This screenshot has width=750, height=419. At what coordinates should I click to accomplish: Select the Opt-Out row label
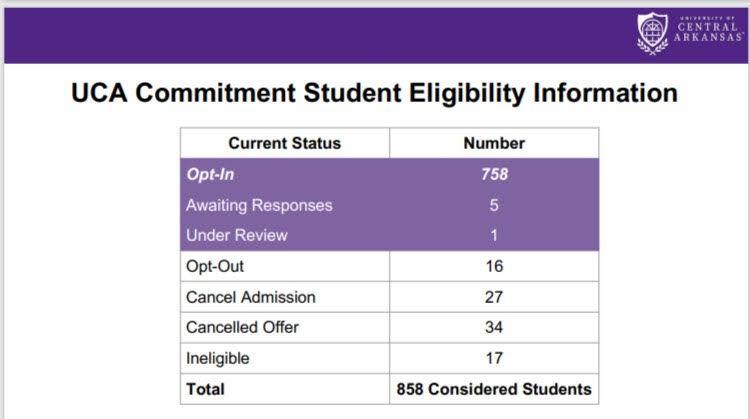pos(215,266)
